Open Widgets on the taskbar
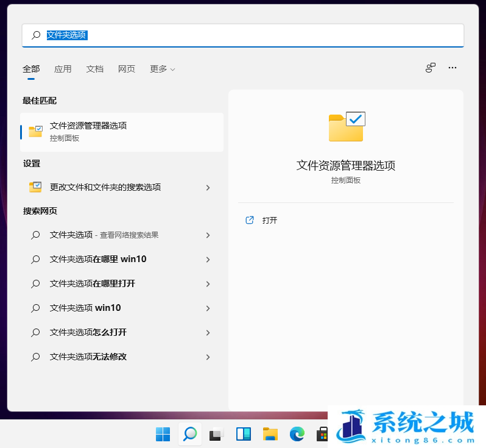Image resolution: width=486 pixels, height=448 pixels. (244, 434)
